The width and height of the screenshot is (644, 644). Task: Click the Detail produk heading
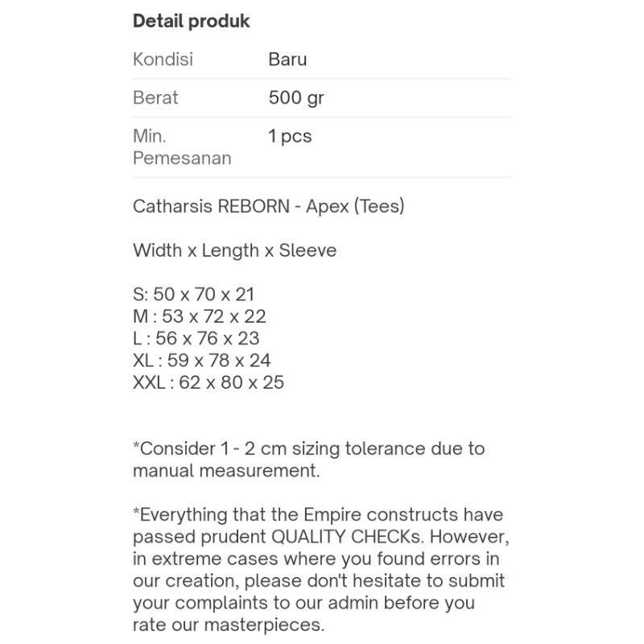192,22
